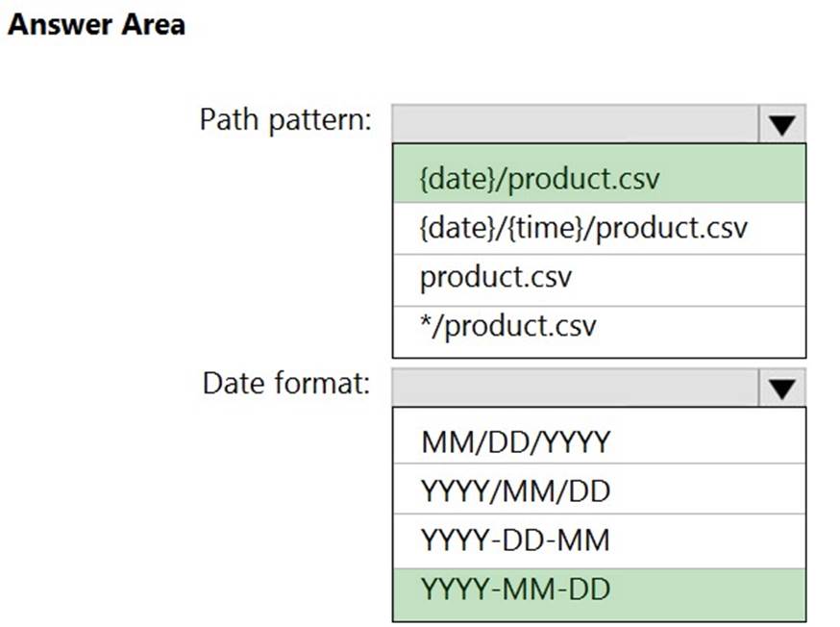Open the Date format dropdown arrow
The width and height of the screenshot is (840, 627).
click(x=782, y=388)
